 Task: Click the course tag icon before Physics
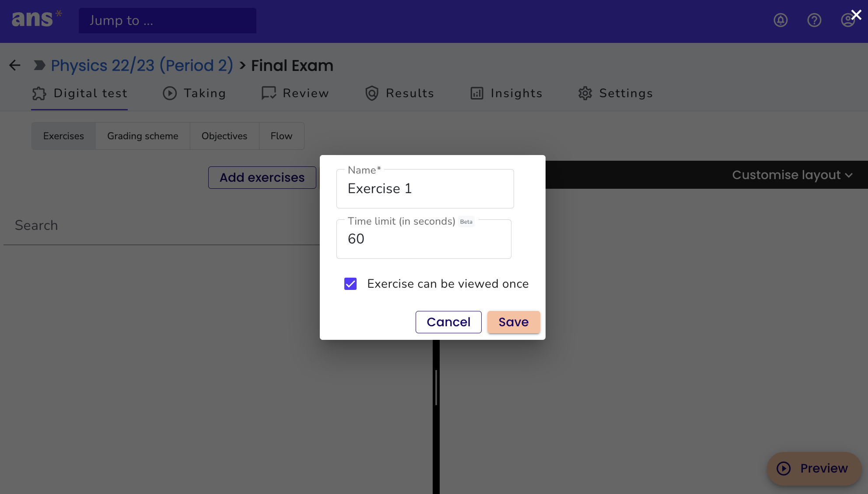(x=39, y=65)
